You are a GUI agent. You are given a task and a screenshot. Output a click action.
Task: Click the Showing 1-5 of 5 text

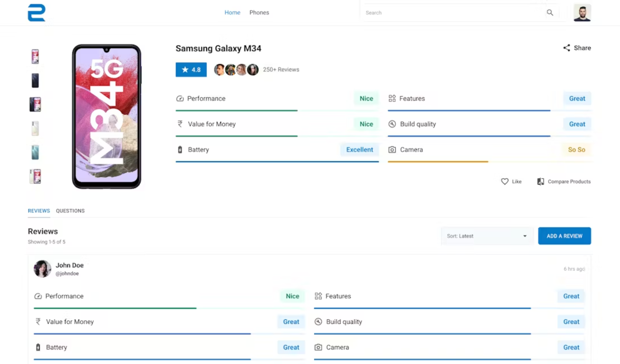coord(47,242)
